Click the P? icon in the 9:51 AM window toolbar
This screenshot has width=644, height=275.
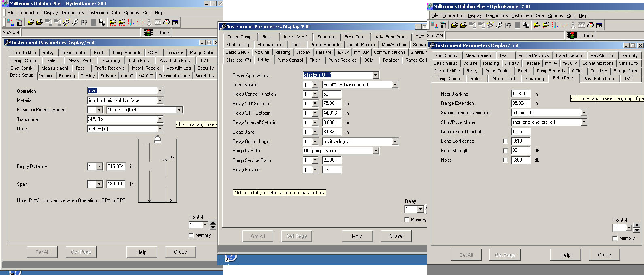point(508,25)
